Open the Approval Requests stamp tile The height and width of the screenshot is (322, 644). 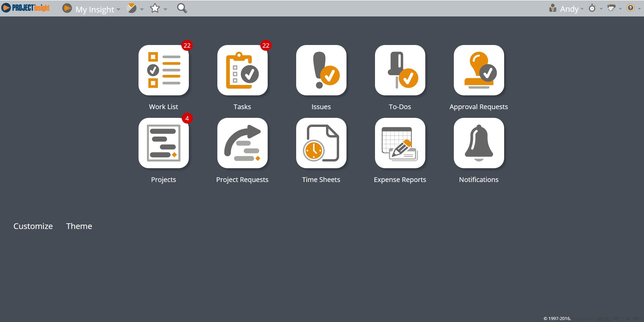coord(479,70)
